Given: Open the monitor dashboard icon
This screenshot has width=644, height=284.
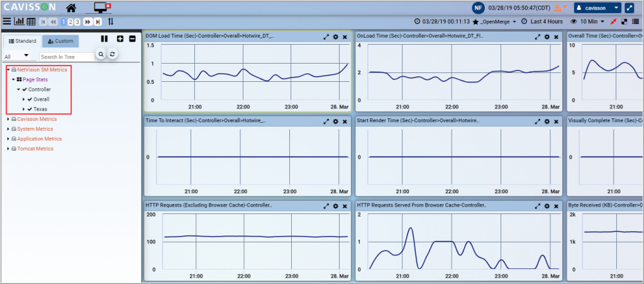Looking at the screenshot, I should click(101, 7).
